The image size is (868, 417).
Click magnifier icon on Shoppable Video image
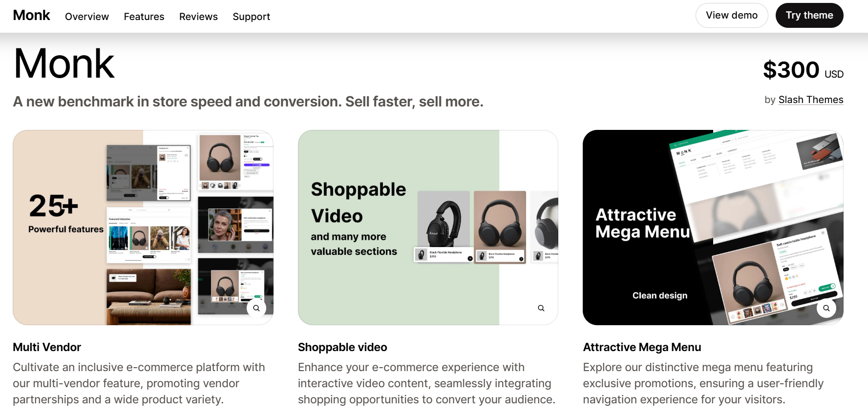click(x=541, y=308)
